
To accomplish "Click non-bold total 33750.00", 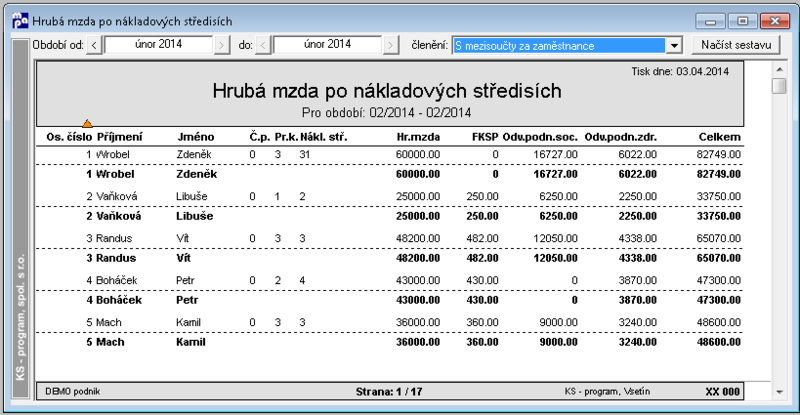I will 719,196.
